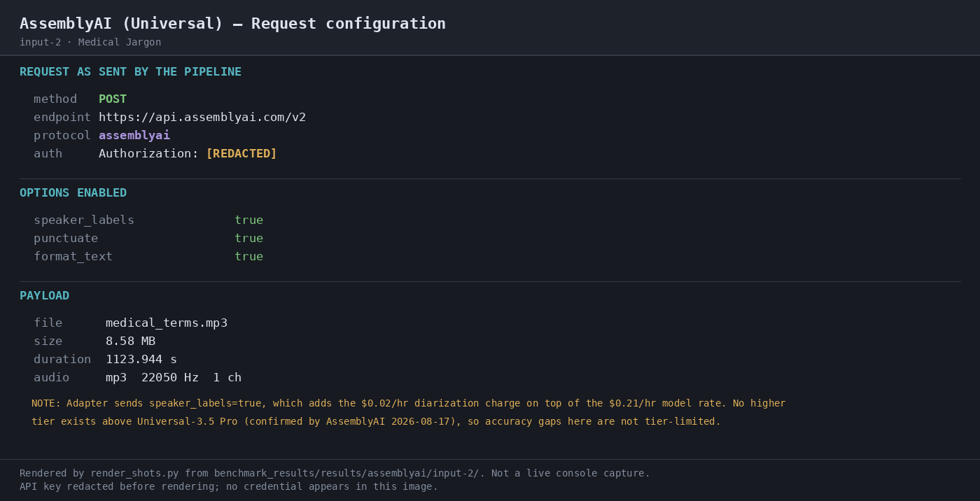This screenshot has width=980, height=501.
Task: Click the 'auth' label
Action: (48, 154)
